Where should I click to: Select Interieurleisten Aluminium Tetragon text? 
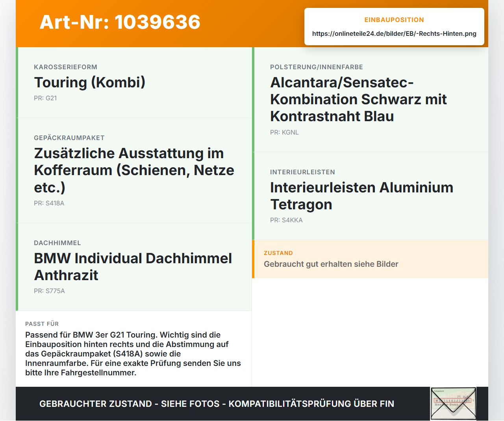tap(362, 196)
